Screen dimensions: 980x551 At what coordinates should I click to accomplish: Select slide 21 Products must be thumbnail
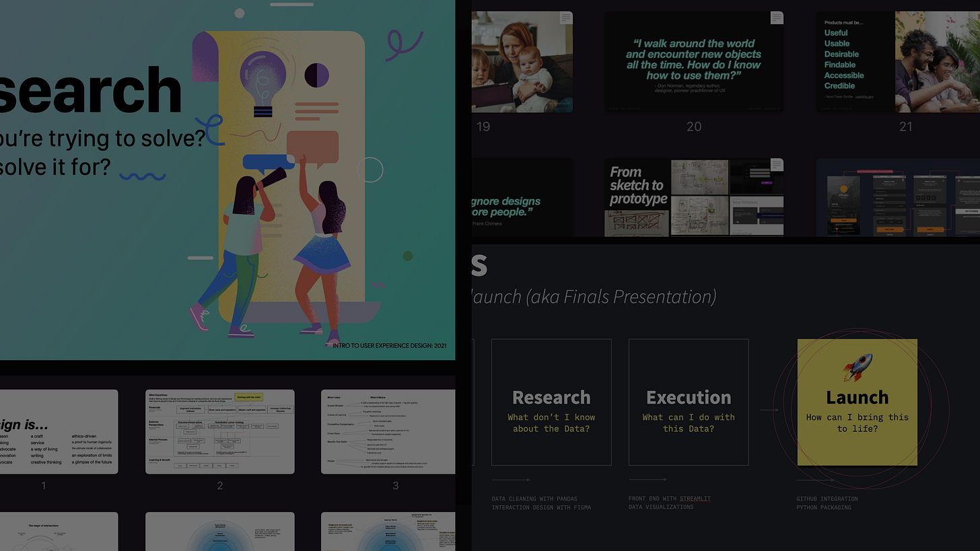pyautogui.click(x=898, y=61)
